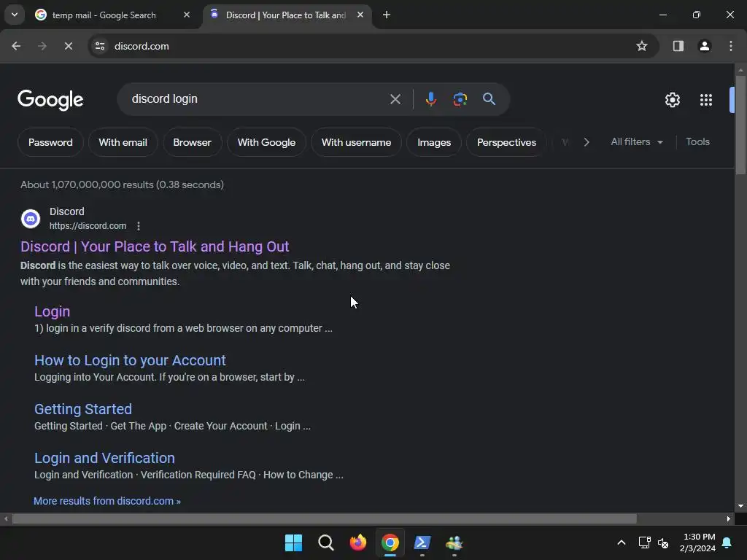Open the Windows Start menu
This screenshot has height=560, width=747.
coord(293,542)
